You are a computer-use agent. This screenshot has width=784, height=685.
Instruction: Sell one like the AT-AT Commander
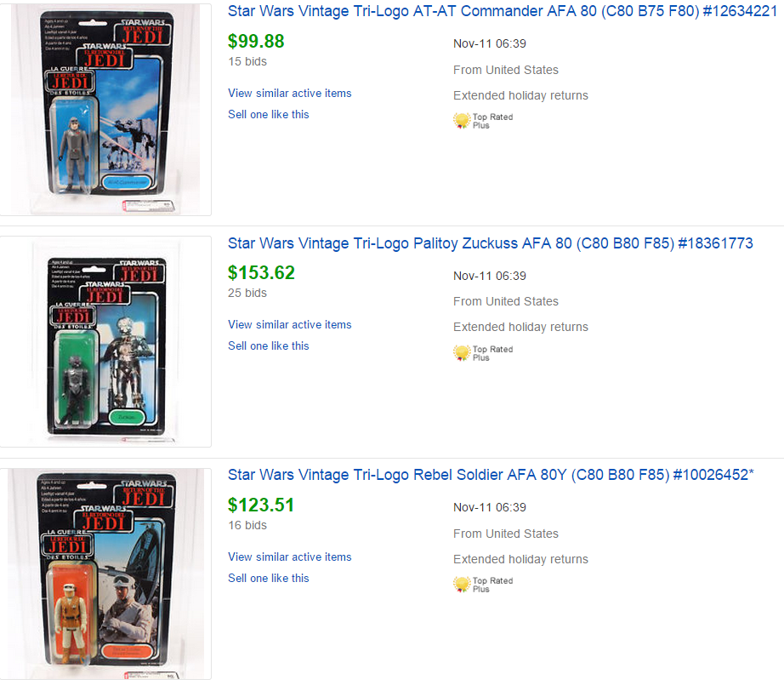[269, 115]
